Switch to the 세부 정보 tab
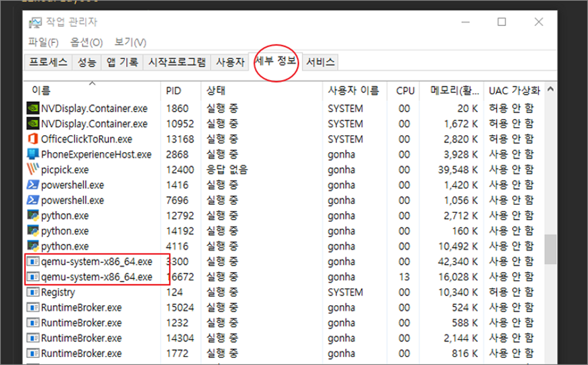The height and width of the screenshot is (365, 588). 276,60
